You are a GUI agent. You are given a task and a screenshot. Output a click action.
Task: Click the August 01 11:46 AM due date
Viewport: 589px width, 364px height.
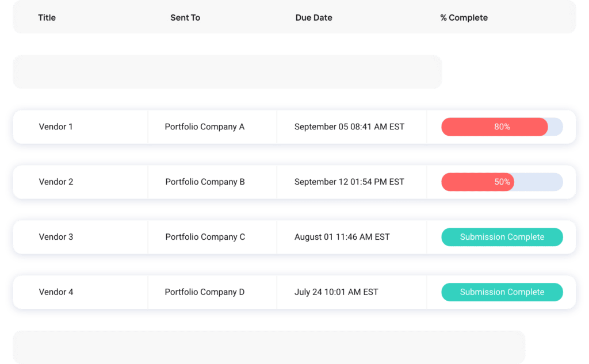click(x=342, y=237)
